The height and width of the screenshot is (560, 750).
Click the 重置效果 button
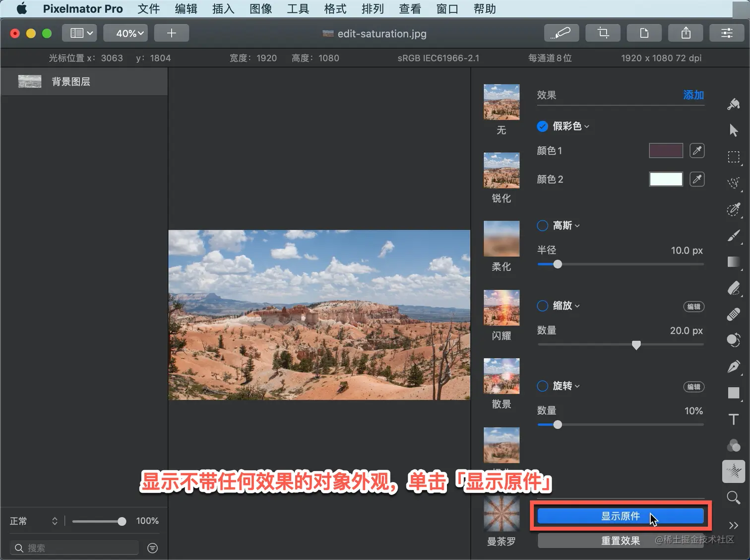pos(621,541)
